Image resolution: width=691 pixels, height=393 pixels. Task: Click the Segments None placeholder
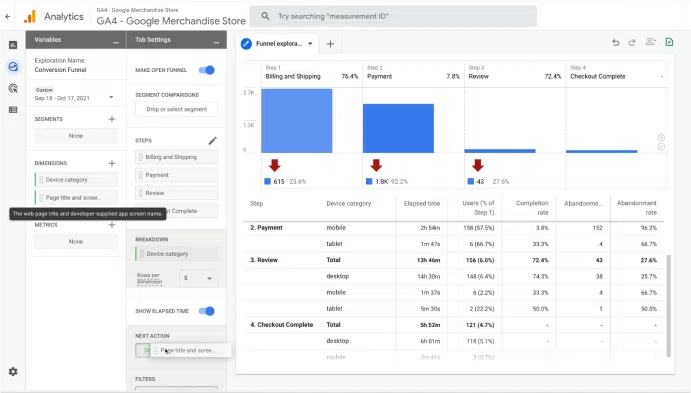(76, 136)
